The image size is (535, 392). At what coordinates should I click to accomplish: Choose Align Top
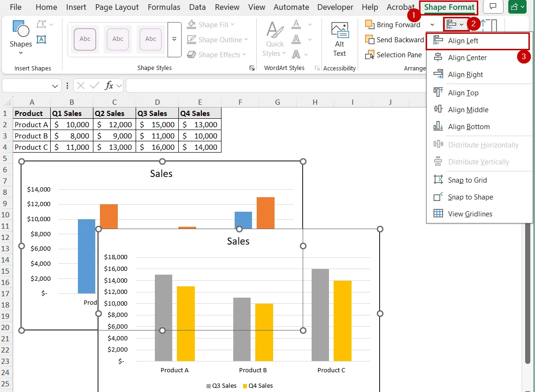point(479,93)
